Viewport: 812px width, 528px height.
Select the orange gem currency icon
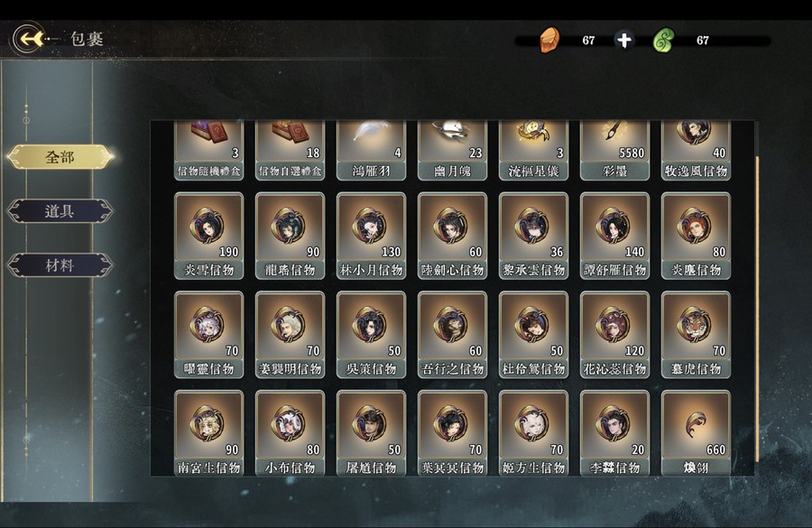point(550,40)
